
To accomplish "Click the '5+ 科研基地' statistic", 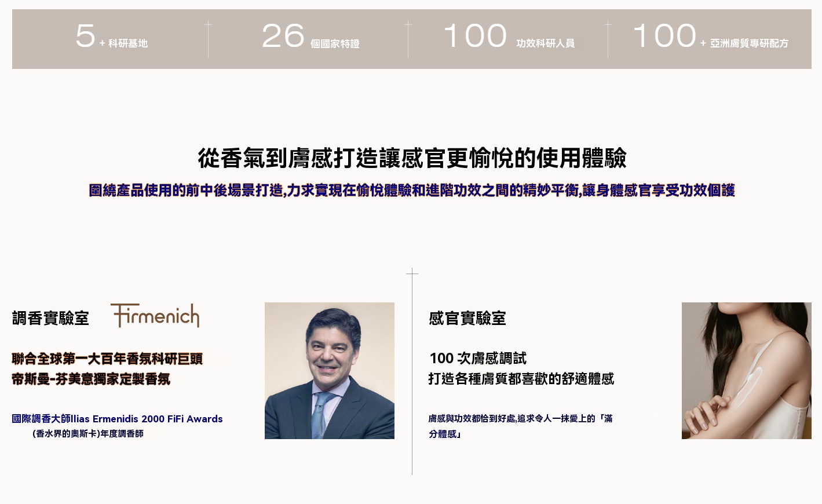I will tap(111, 36).
